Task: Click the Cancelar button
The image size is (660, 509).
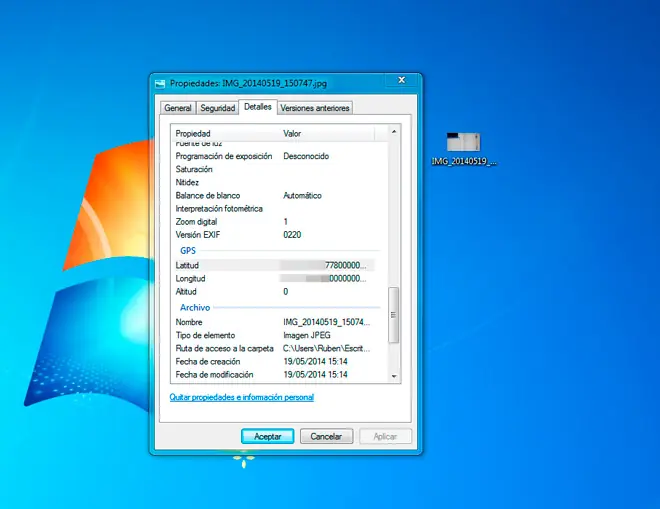Action: [x=326, y=437]
